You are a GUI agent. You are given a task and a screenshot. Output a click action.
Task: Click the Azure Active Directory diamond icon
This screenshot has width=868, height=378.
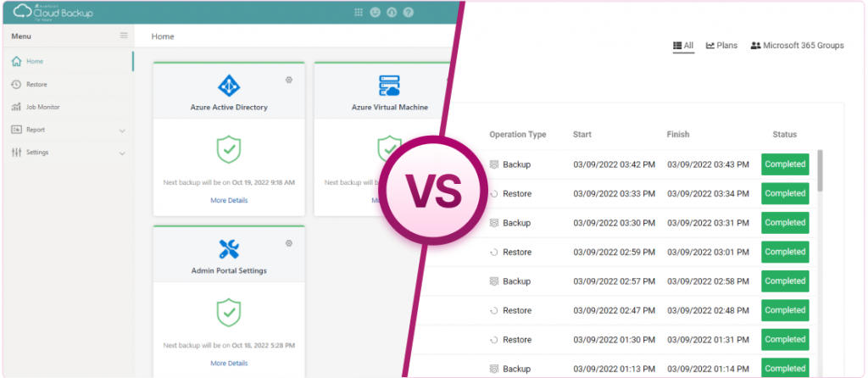pos(229,86)
